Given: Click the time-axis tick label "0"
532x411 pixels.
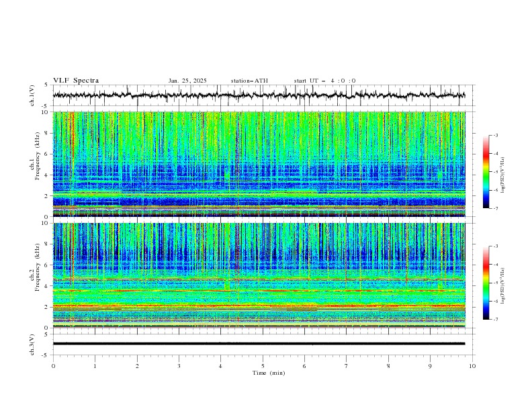Looking at the screenshot, I should [53, 366].
